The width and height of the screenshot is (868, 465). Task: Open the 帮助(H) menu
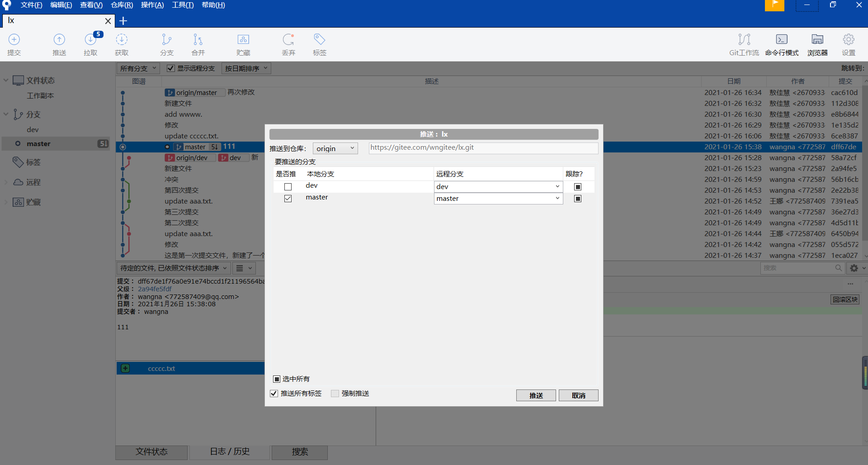[213, 5]
